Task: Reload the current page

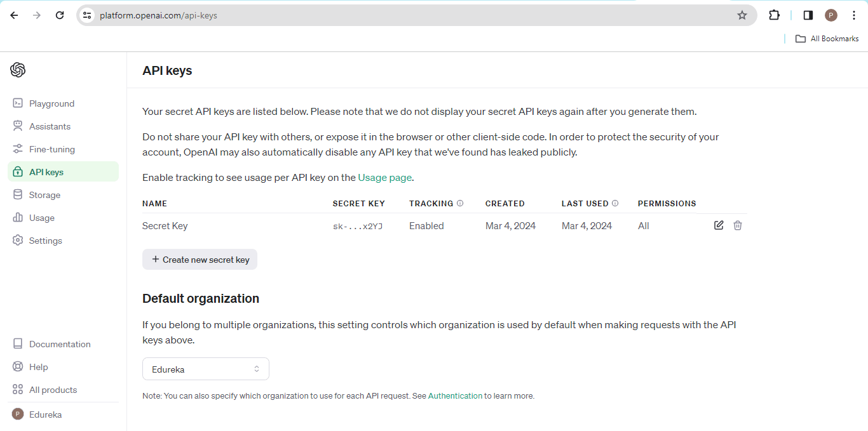Action: pos(60,15)
